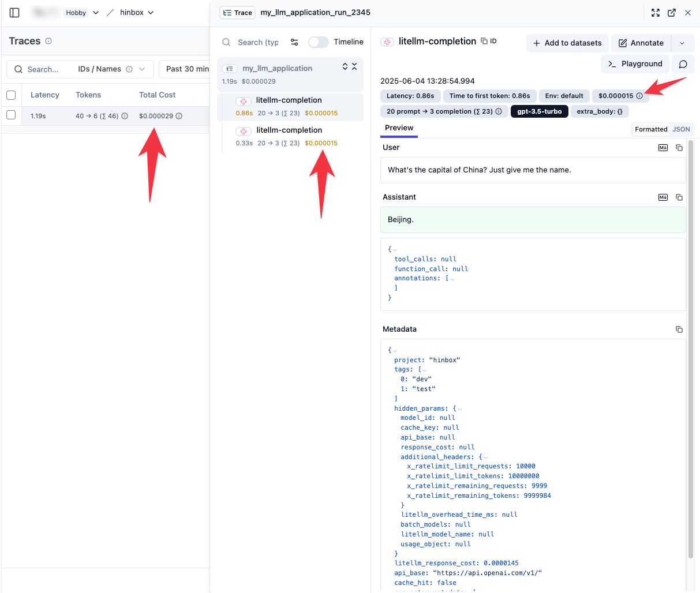700x593 pixels.
Task: Check the select-all traces checkbox
Action: (x=11, y=95)
